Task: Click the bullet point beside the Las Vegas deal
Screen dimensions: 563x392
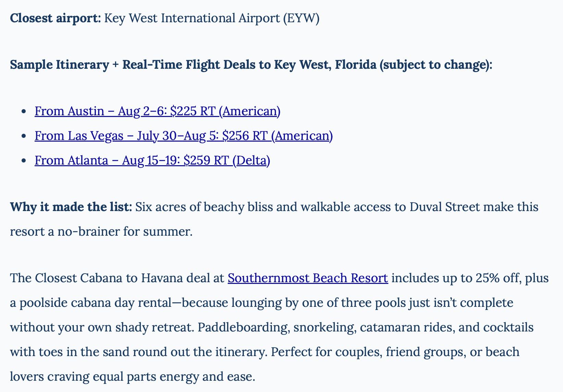Action: pyautogui.click(x=24, y=136)
